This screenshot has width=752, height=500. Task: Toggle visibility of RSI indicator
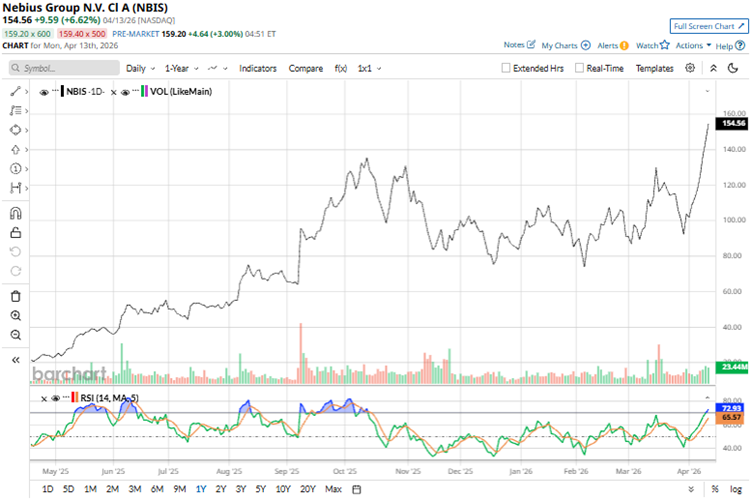55,398
